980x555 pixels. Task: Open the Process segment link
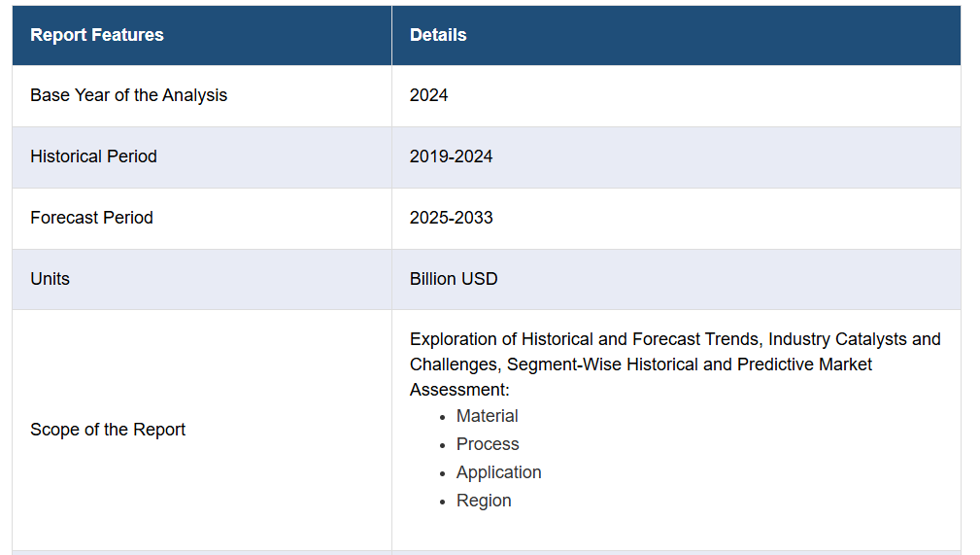(x=488, y=444)
